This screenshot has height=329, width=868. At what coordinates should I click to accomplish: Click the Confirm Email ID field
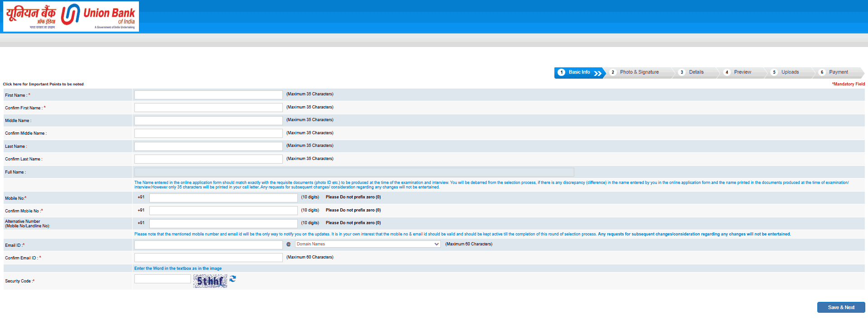(x=209, y=258)
